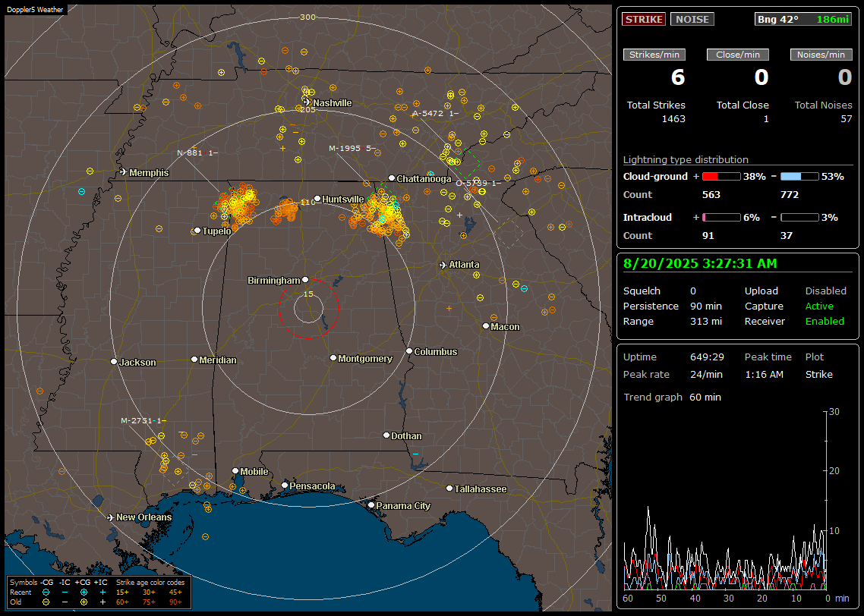The height and width of the screenshot is (616, 864).
Task: Click the Chattanooga city marker dot
Action: point(392,178)
